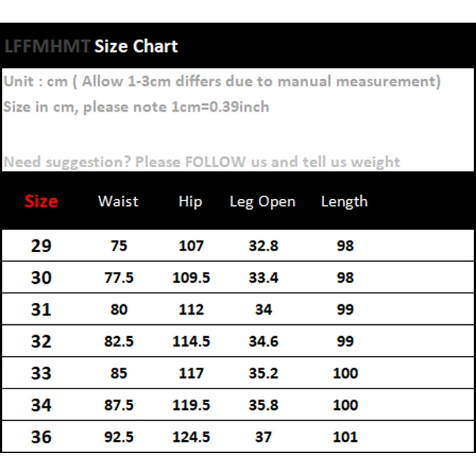Click size 31 row label

click(x=41, y=310)
